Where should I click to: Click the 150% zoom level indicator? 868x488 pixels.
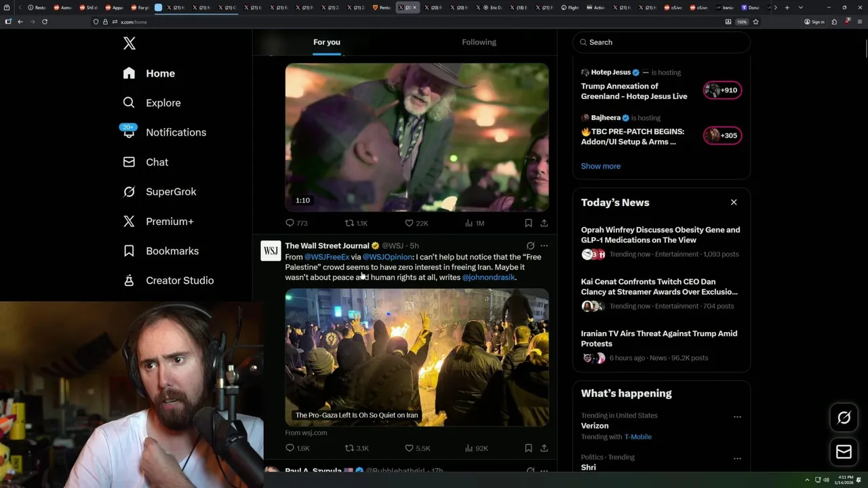pos(742,22)
